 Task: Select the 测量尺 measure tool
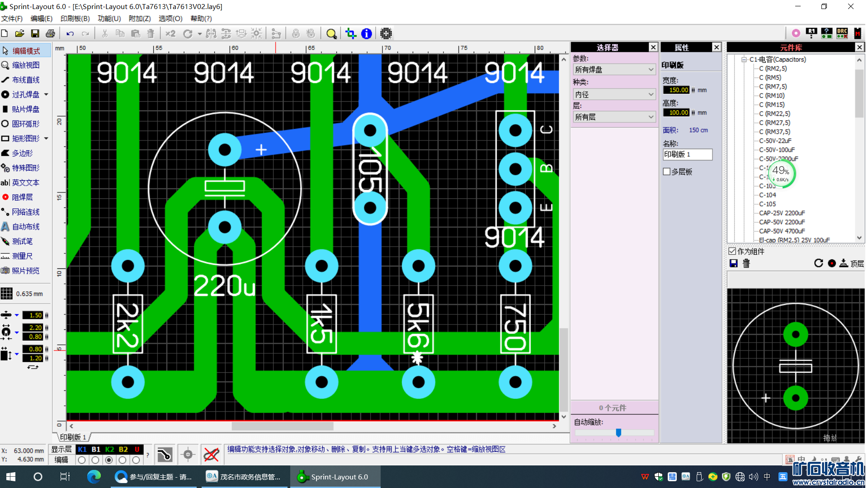pyautogui.click(x=26, y=256)
